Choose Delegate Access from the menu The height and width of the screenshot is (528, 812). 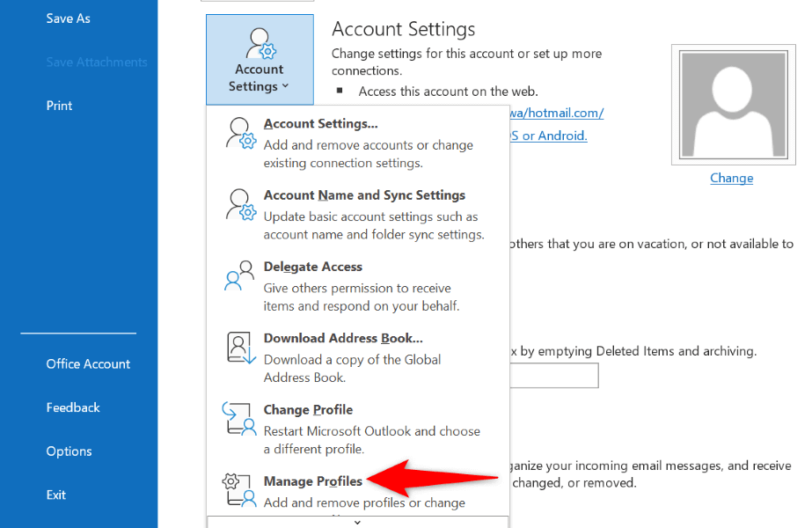[x=312, y=267]
